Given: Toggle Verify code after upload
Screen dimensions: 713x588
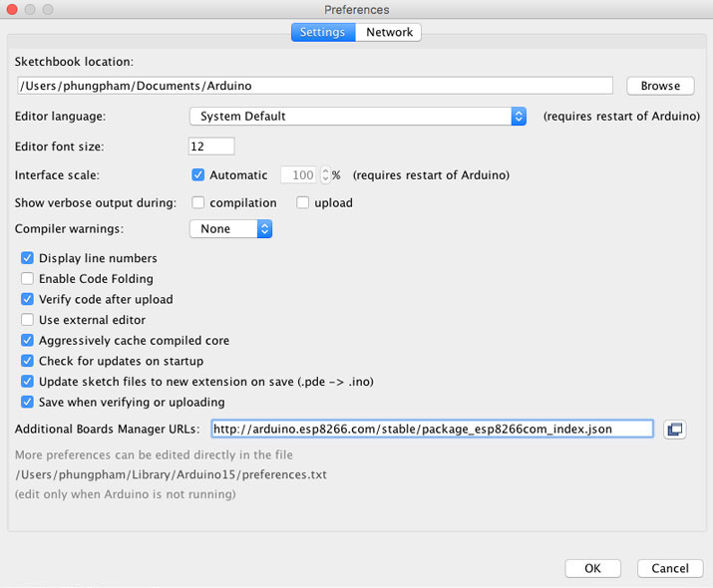Looking at the screenshot, I should click(28, 299).
